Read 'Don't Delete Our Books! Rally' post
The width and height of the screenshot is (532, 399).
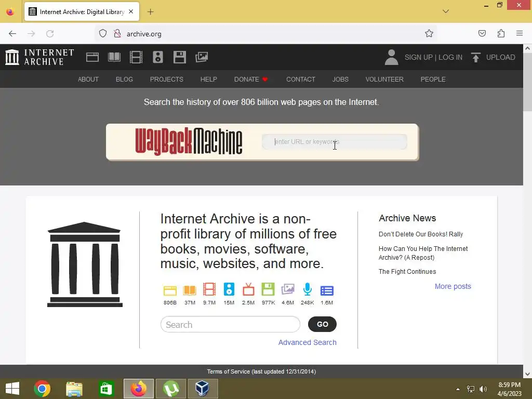click(421, 234)
